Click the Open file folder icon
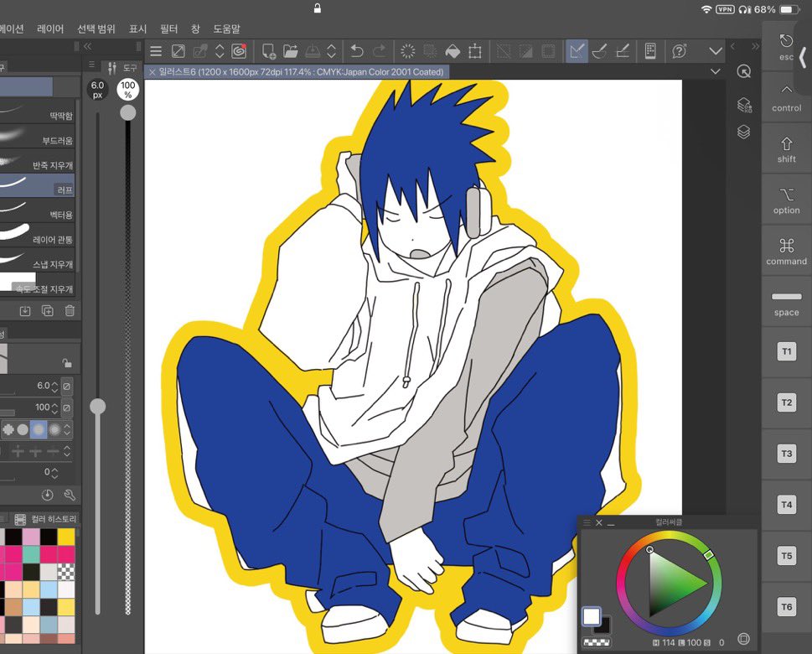The height and width of the screenshot is (654, 812). click(x=291, y=51)
